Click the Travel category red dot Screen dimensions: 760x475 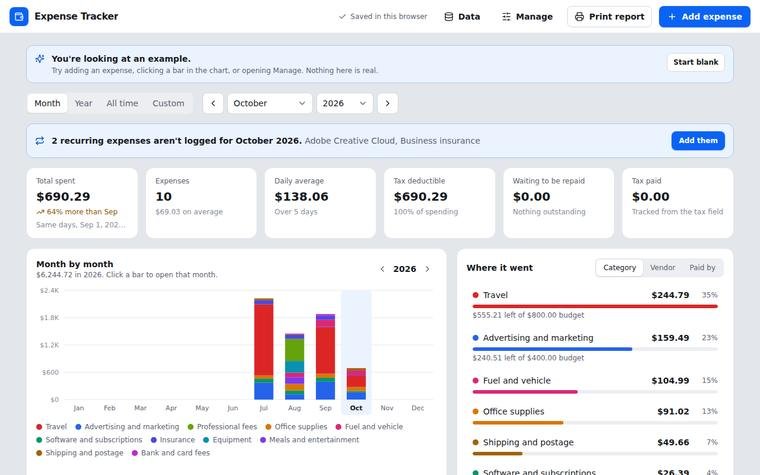(x=475, y=295)
